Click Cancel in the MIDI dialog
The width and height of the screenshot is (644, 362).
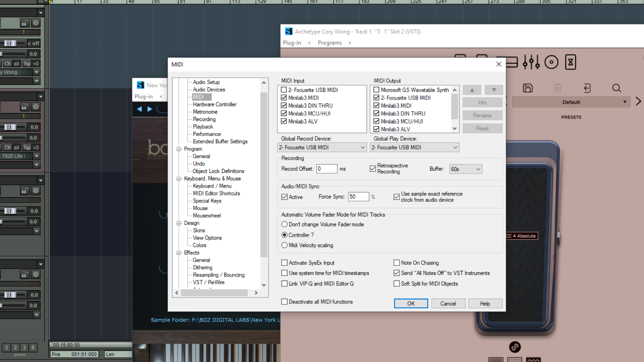(448, 303)
